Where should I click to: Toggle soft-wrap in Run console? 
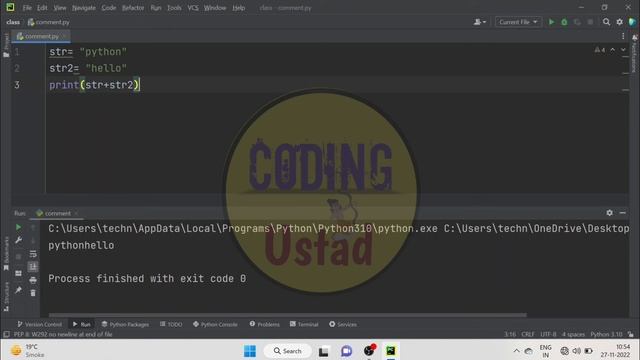coord(33,254)
